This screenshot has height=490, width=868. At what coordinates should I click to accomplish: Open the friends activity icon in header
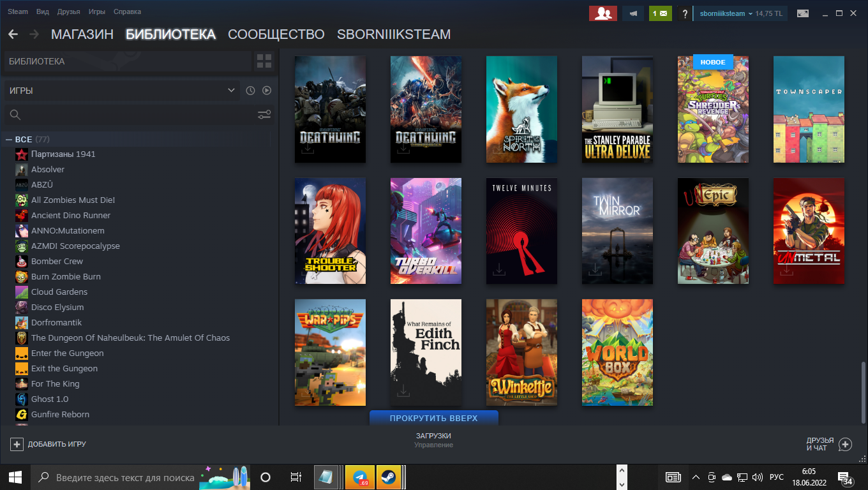tap(601, 13)
